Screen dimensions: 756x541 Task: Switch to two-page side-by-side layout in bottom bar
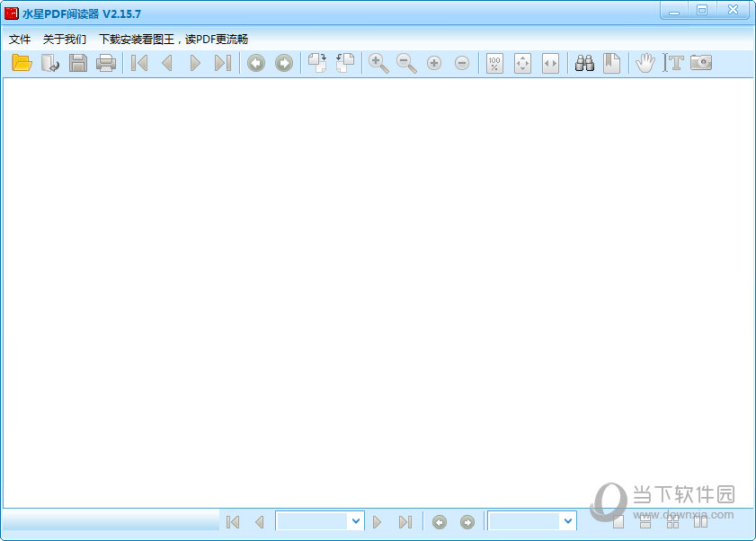pyautogui.click(x=700, y=522)
